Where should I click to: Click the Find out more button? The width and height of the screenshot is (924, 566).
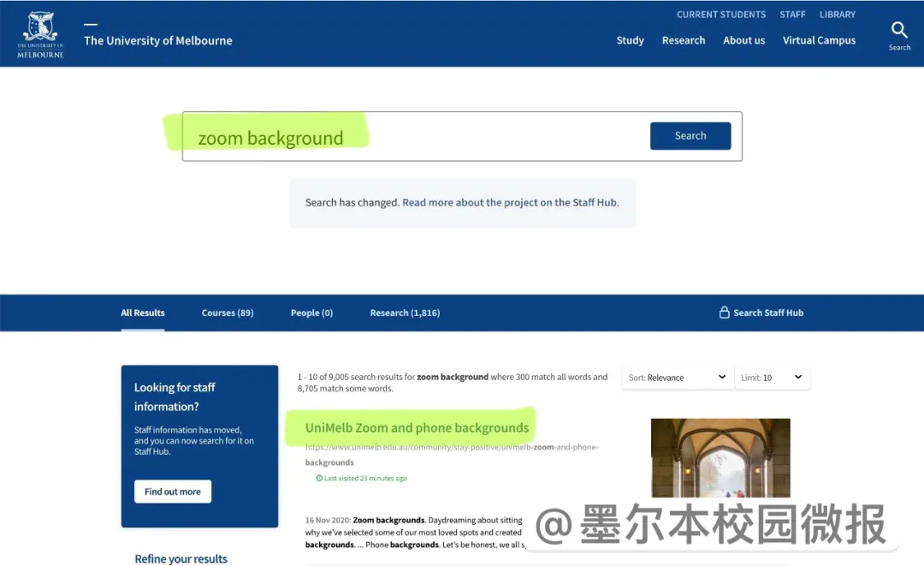pyautogui.click(x=173, y=492)
